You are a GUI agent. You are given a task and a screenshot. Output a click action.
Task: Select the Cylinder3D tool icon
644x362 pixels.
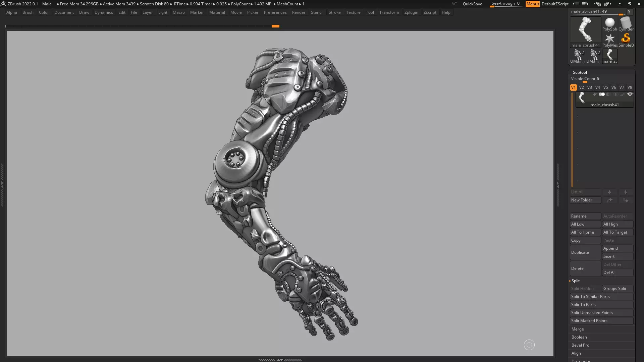(626, 23)
